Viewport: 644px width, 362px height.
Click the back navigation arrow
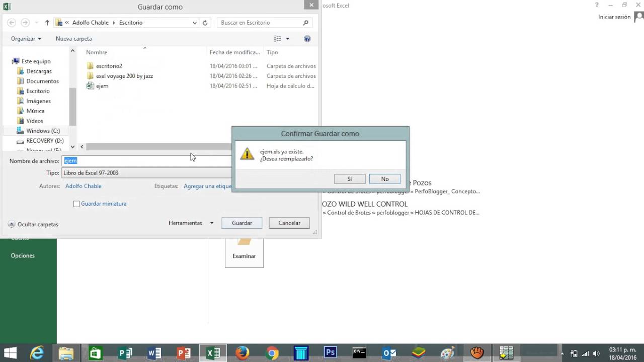point(12,23)
